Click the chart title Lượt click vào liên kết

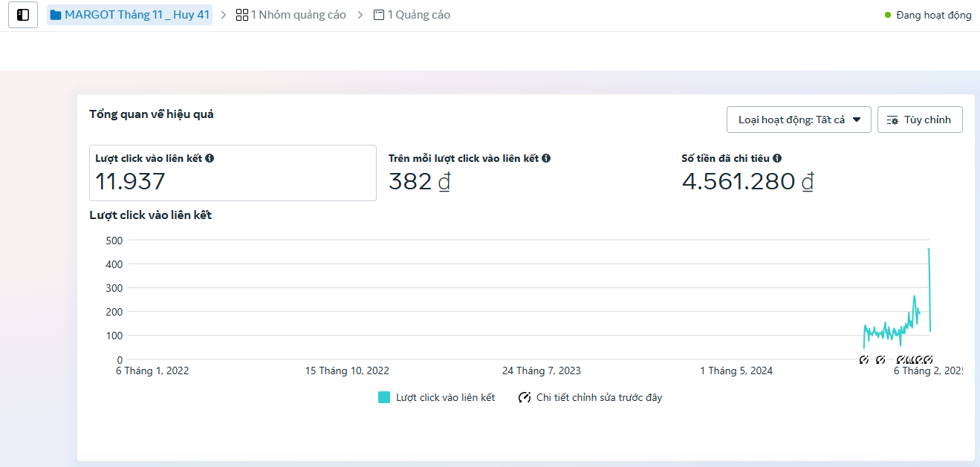pos(151,215)
